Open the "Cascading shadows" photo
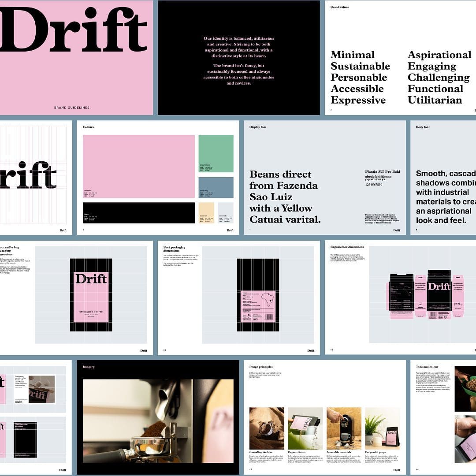The height and width of the screenshot is (476, 476). point(267,428)
